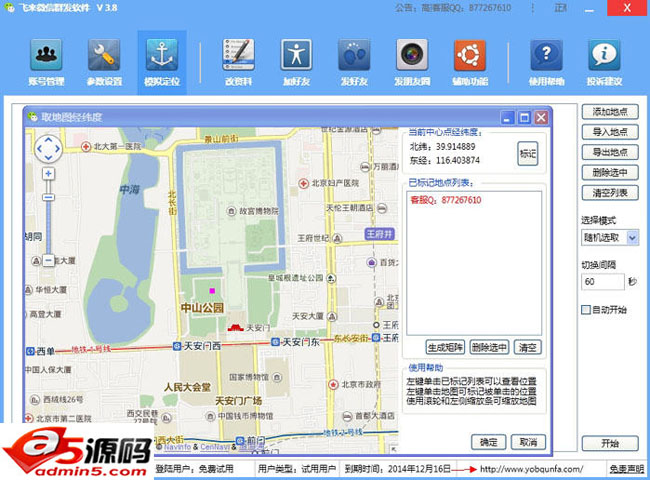Click 天安门 red gate landmark icon
The image size is (650, 480).
point(235,328)
